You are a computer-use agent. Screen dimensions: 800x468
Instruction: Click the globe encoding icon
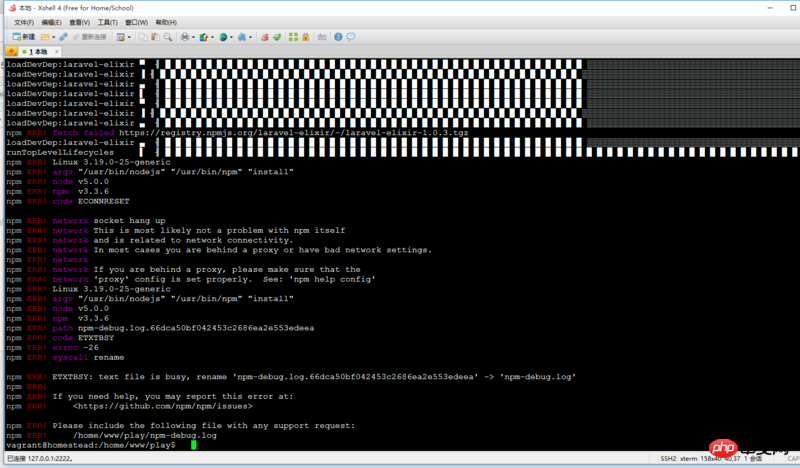tap(223, 37)
